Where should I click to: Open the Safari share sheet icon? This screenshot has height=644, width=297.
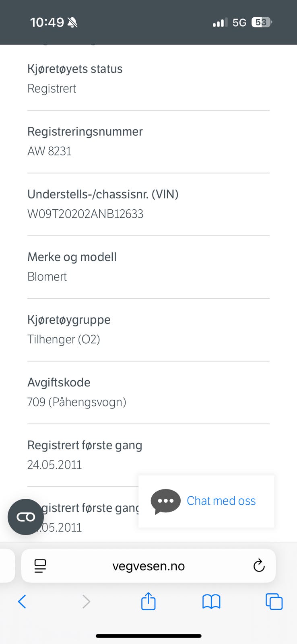coord(148,601)
